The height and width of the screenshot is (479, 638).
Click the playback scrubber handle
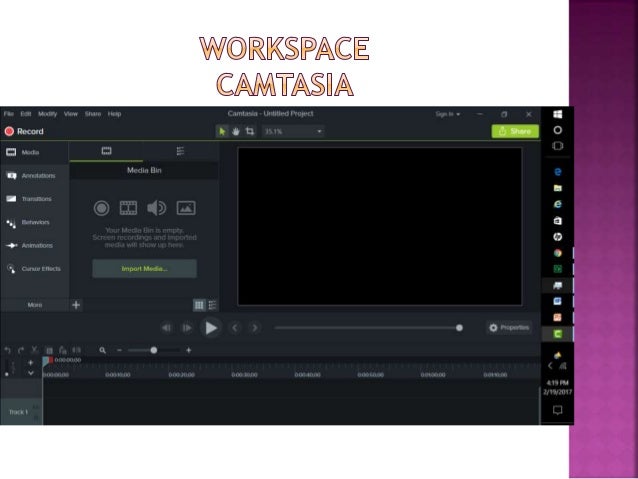point(459,328)
